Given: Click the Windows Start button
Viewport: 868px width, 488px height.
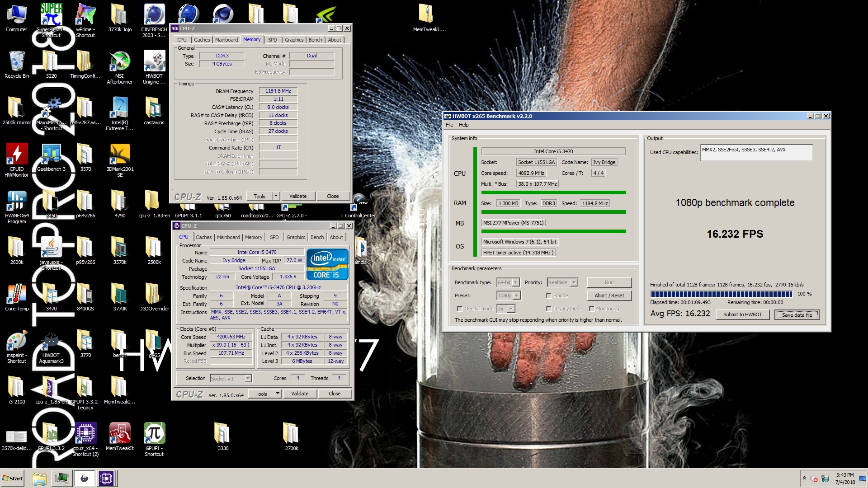Looking at the screenshot, I should pyautogui.click(x=13, y=479).
